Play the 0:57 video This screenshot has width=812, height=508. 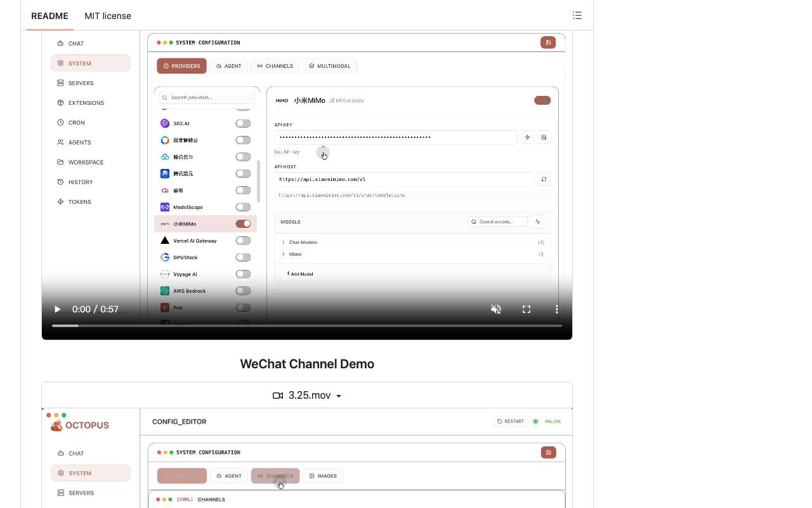pos(57,309)
